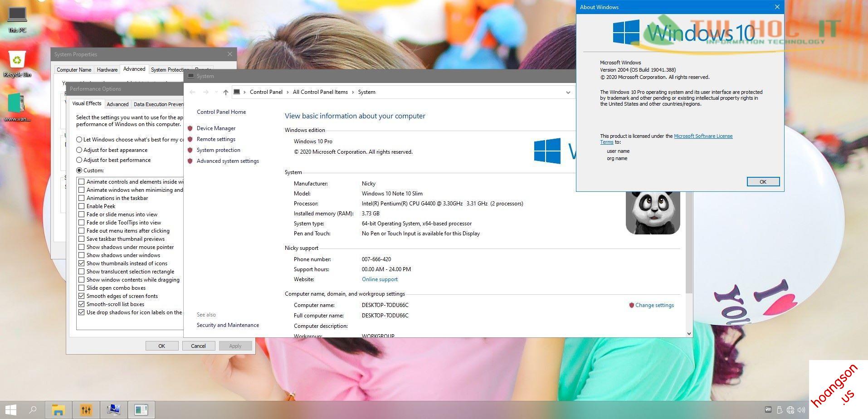
Task: Switch to the System control panel taskbar icon
Action: pos(141,410)
